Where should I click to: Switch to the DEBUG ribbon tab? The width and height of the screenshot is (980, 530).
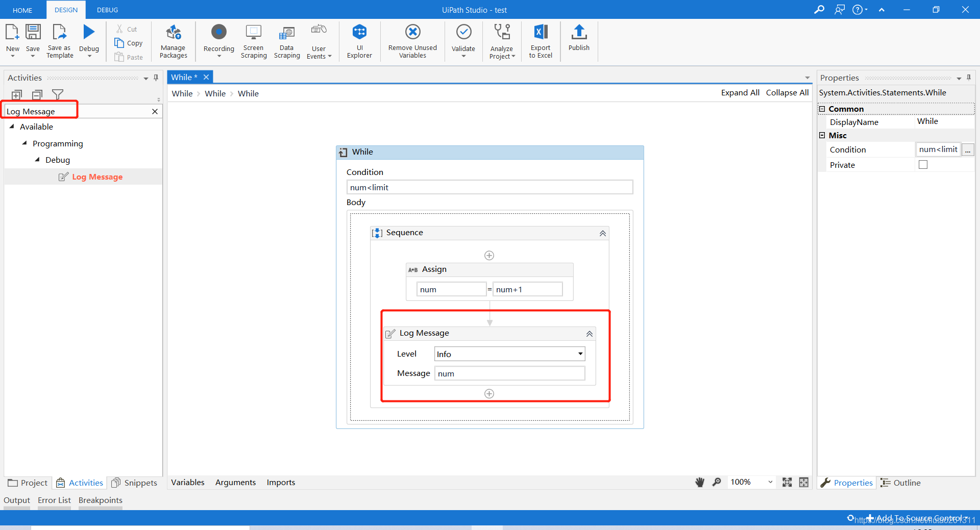(107, 10)
